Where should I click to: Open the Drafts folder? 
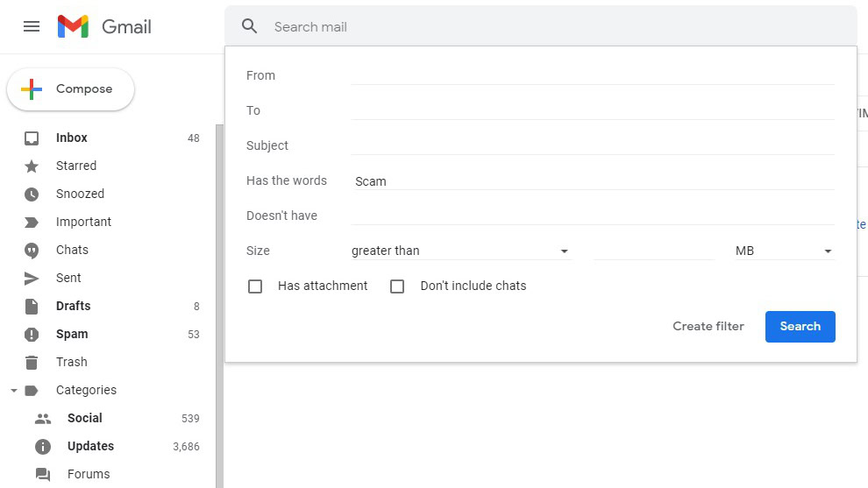point(73,306)
